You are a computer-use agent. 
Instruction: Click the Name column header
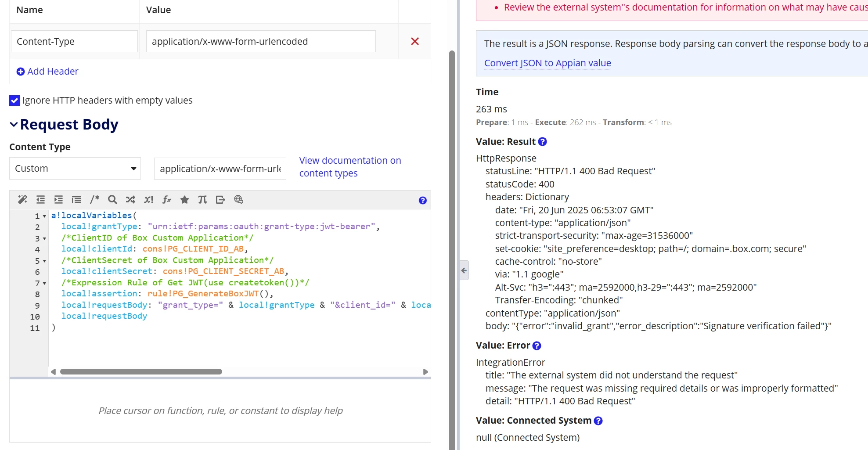[29, 10]
